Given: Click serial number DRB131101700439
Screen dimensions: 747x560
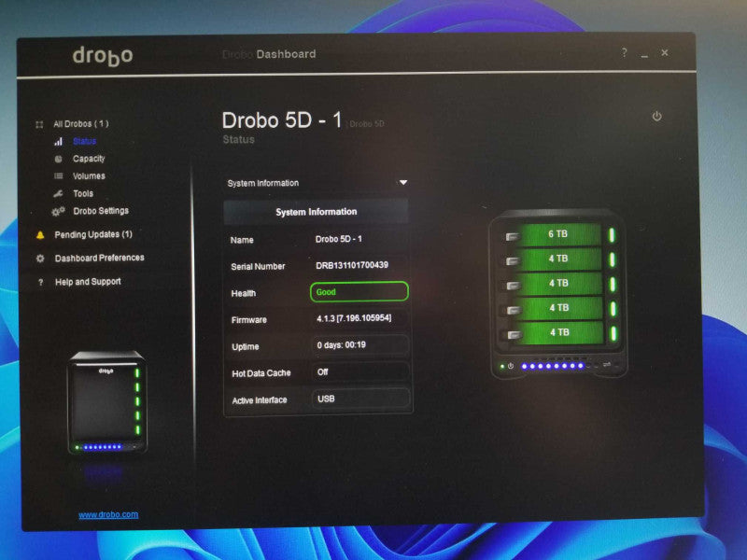Looking at the screenshot, I should tap(352, 265).
